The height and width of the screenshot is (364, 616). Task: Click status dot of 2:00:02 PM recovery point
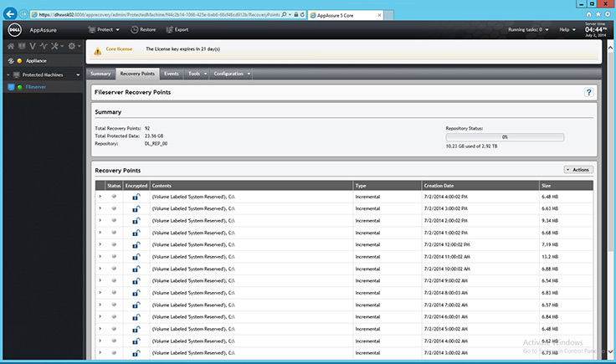click(x=114, y=220)
